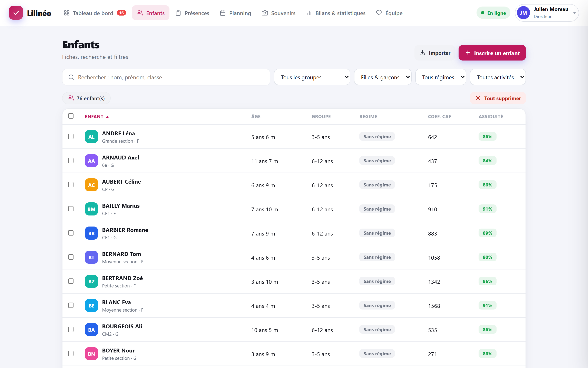Expand the Tous régimes dropdown
Viewport: 588px width, 368px height.
coord(441,77)
